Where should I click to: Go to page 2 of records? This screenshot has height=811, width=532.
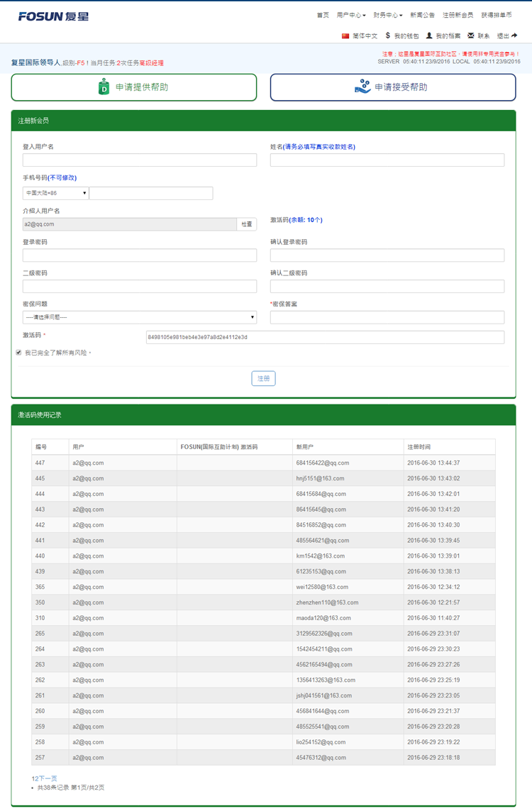pos(37,778)
